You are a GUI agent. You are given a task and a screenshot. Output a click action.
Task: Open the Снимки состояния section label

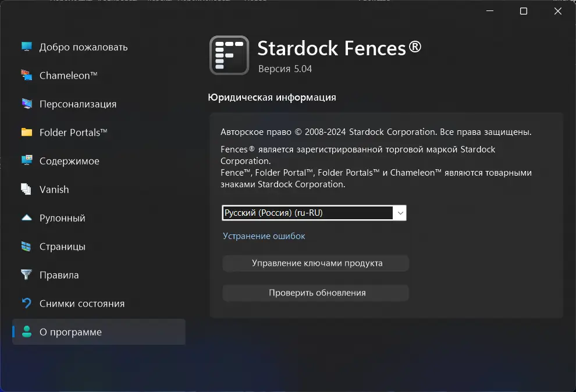pos(82,303)
